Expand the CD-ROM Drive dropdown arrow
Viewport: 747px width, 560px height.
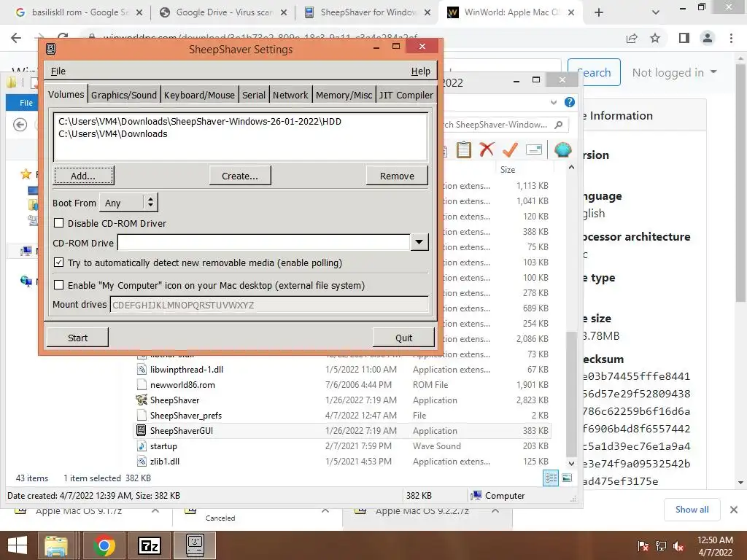419,242
